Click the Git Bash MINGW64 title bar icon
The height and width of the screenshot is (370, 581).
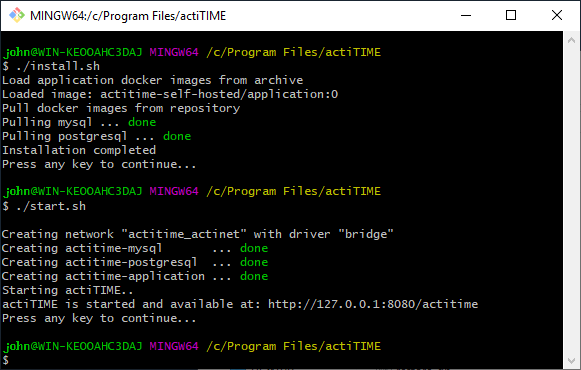[x=17, y=16]
